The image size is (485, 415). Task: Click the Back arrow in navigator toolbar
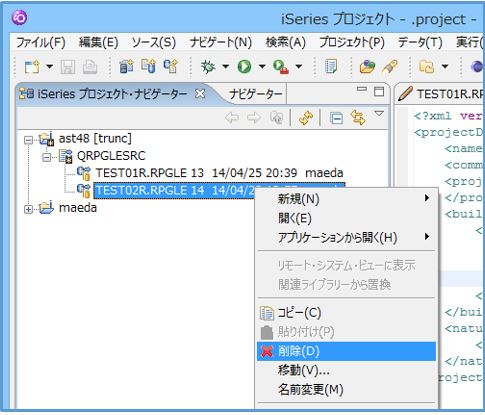[232, 118]
